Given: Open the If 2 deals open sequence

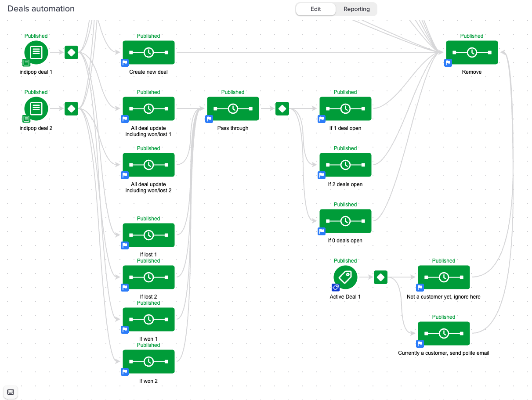Looking at the screenshot, I should [345, 165].
